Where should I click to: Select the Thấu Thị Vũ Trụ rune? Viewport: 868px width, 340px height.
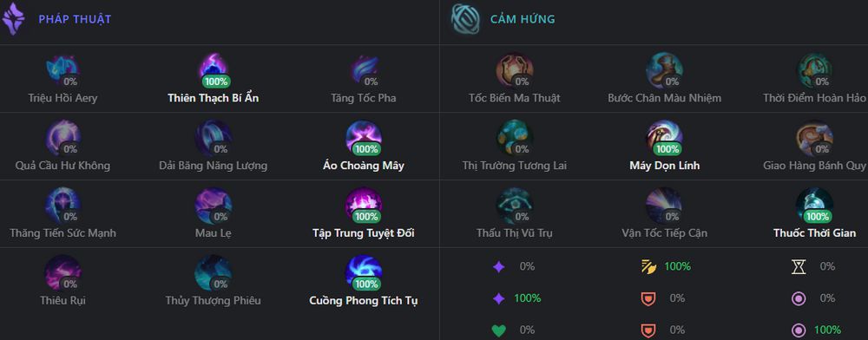514,205
